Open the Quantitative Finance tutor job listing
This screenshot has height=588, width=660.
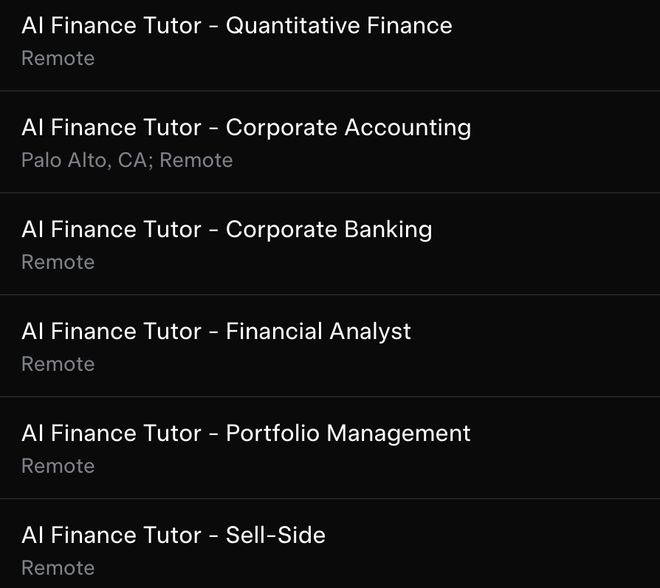coord(236,26)
